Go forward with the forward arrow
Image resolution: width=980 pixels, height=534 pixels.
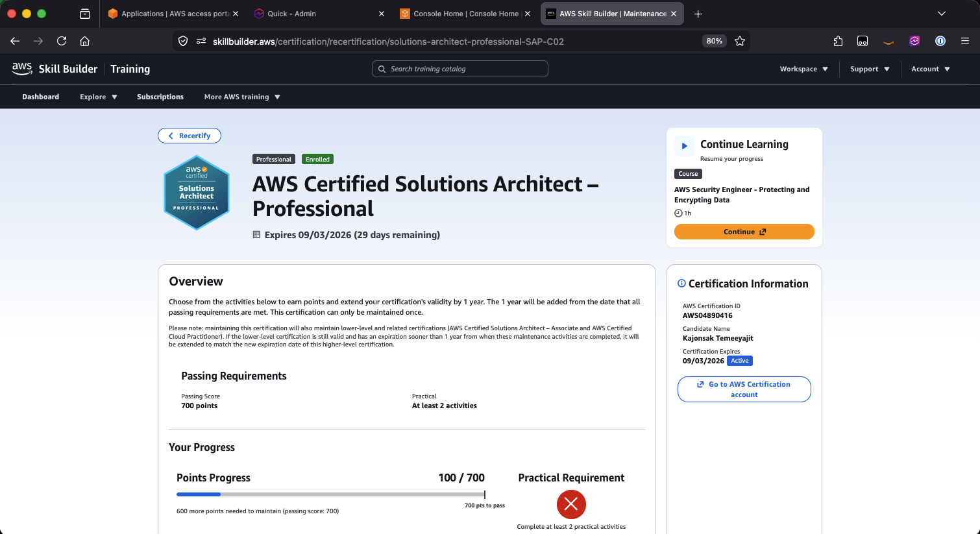pyautogui.click(x=38, y=41)
